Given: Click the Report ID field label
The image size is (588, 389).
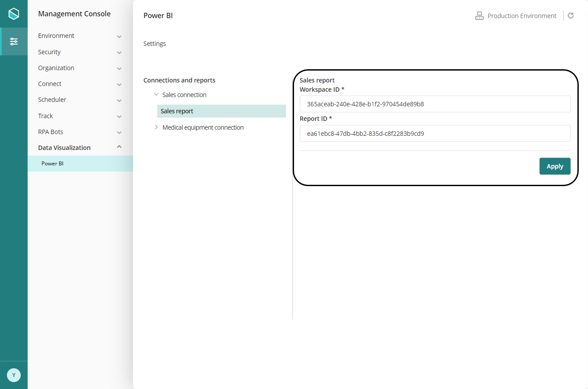Looking at the screenshot, I should 316,119.
